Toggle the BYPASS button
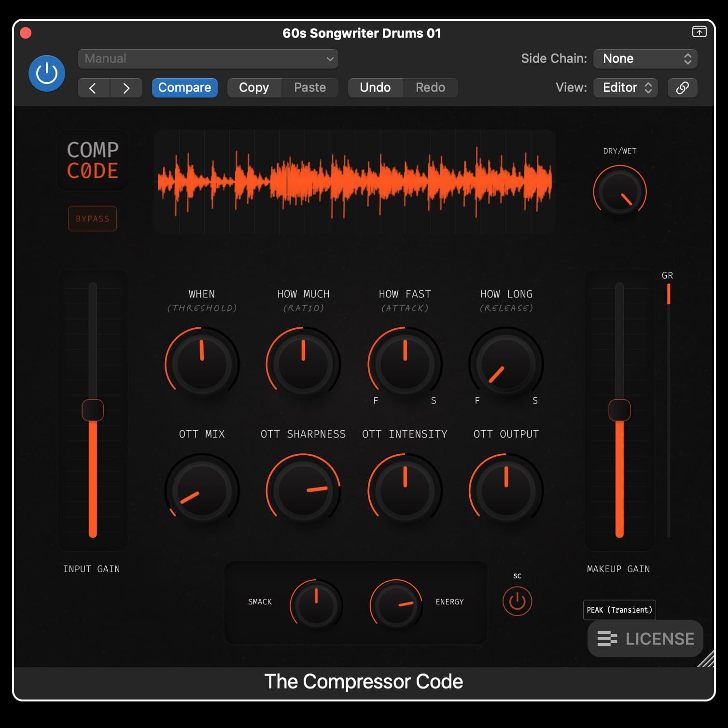Viewport: 728px width, 728px height. 92,219
